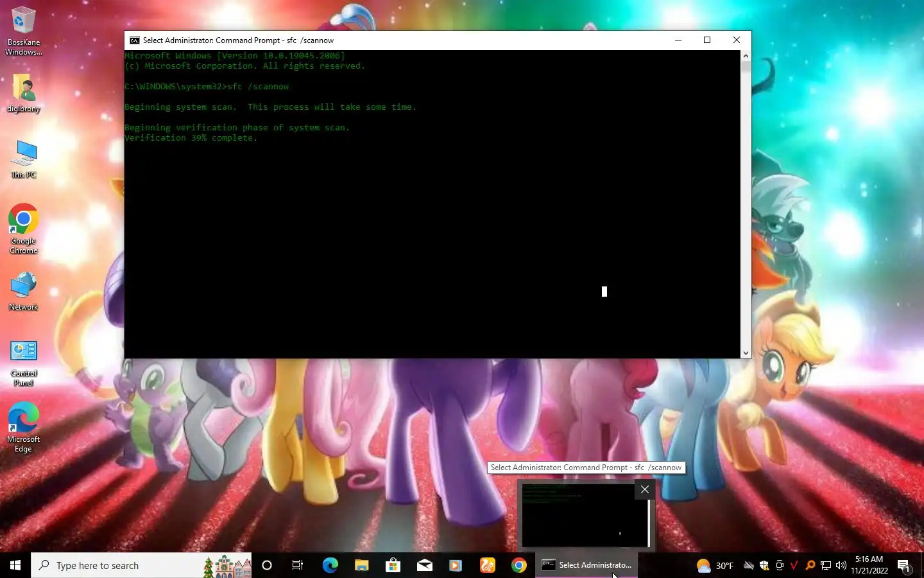This screenshot has height=578, width=924.
Task: Open Task View from the taskbar
Action: (298, 565)
